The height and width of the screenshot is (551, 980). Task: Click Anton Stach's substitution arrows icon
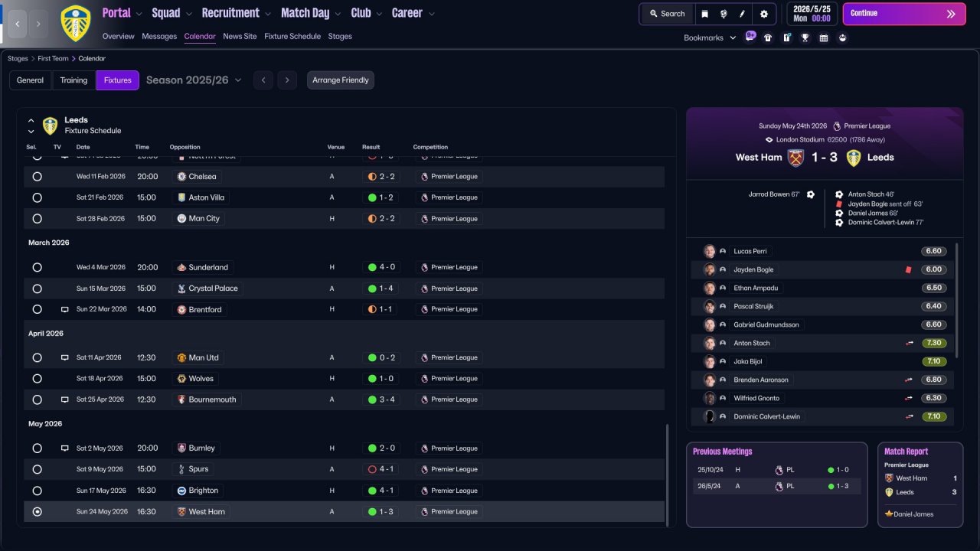[x=909, y=344]
